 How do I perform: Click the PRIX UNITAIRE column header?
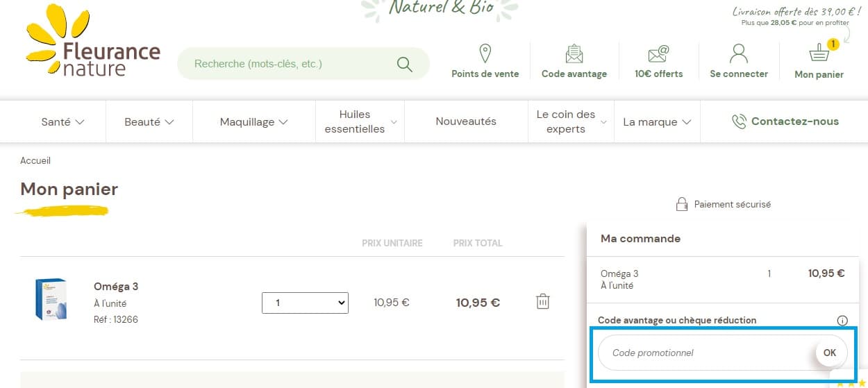pyautogui.click(x=392, y=243)
